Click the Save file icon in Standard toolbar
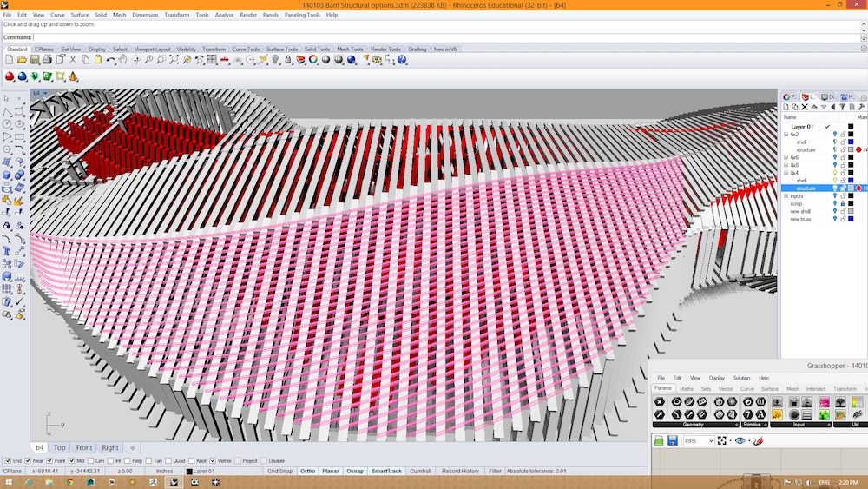 [x=35, y=60]
